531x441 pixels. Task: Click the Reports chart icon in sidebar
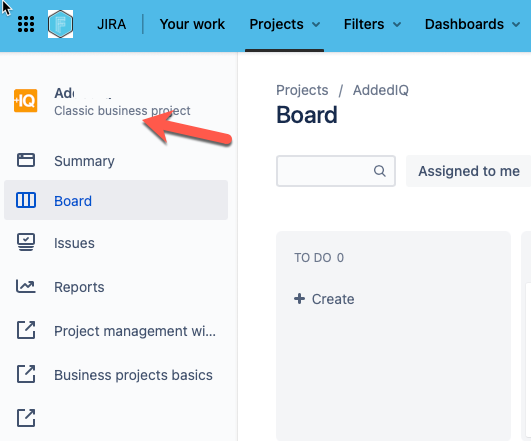[26, 287]
